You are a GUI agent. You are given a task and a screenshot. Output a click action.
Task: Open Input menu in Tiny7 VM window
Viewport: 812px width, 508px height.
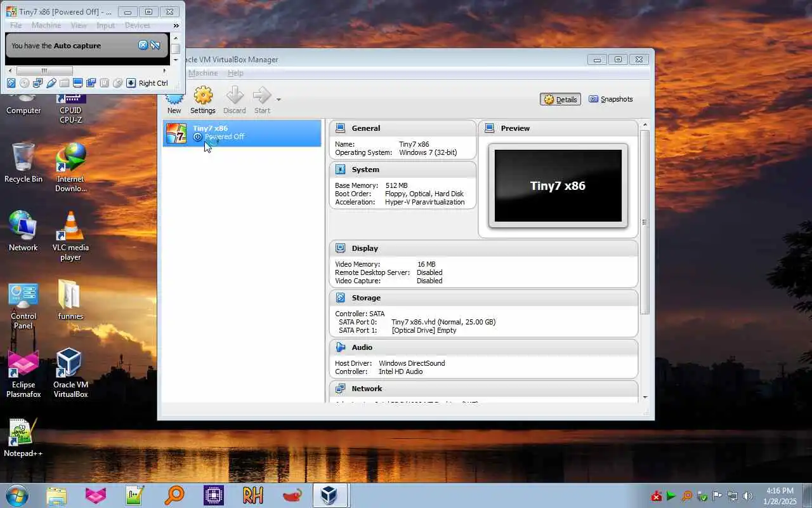(x=106, y=25)
